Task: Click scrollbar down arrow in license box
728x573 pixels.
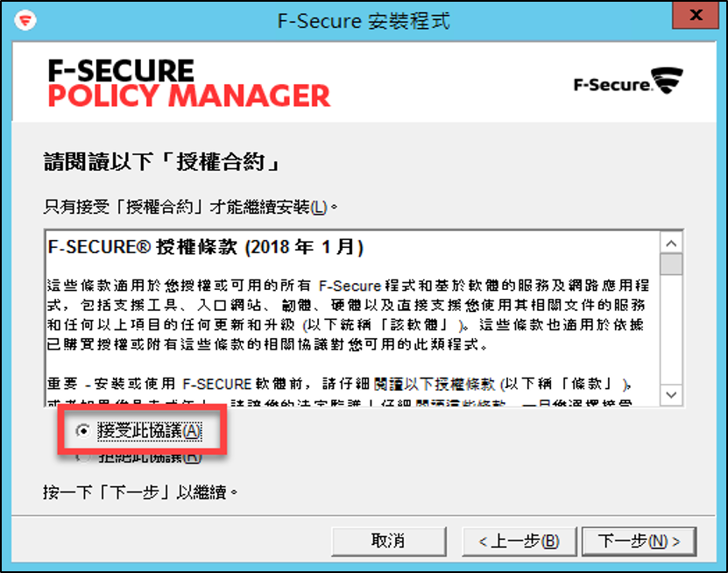Action: (671, 395)
